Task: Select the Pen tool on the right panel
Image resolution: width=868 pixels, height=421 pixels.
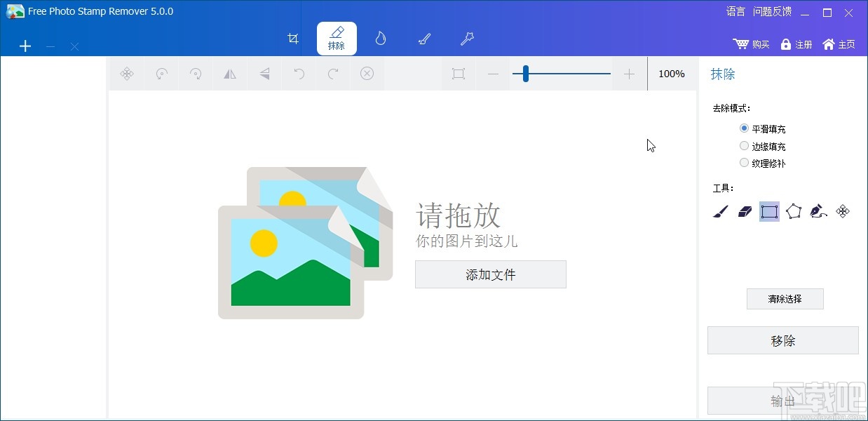Action: click(x=818, y=211)
